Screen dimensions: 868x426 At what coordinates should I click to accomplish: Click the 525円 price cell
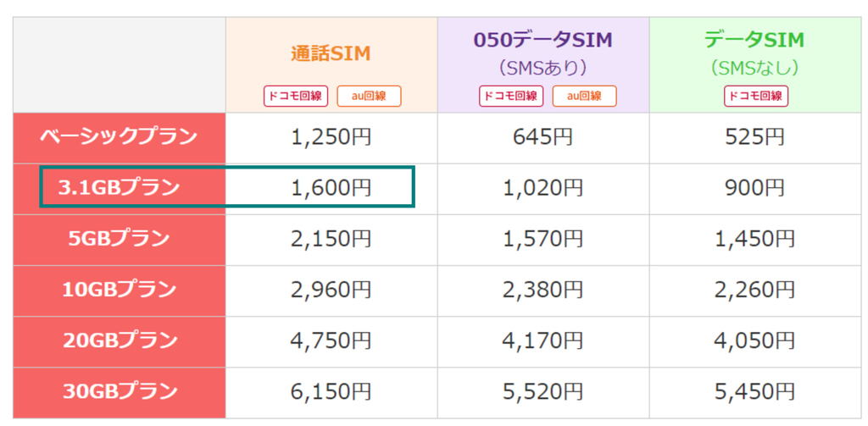point(755,137)
